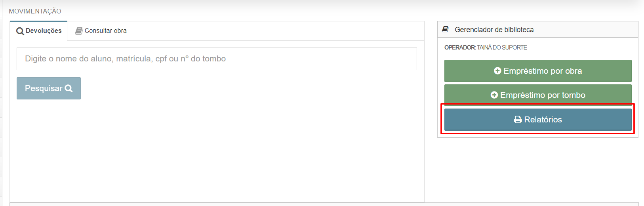The height and width of the screenshot is (206, 644).
Task: Click the MOVIMENTAÇÃO section heading
Action: click(35, 11)
